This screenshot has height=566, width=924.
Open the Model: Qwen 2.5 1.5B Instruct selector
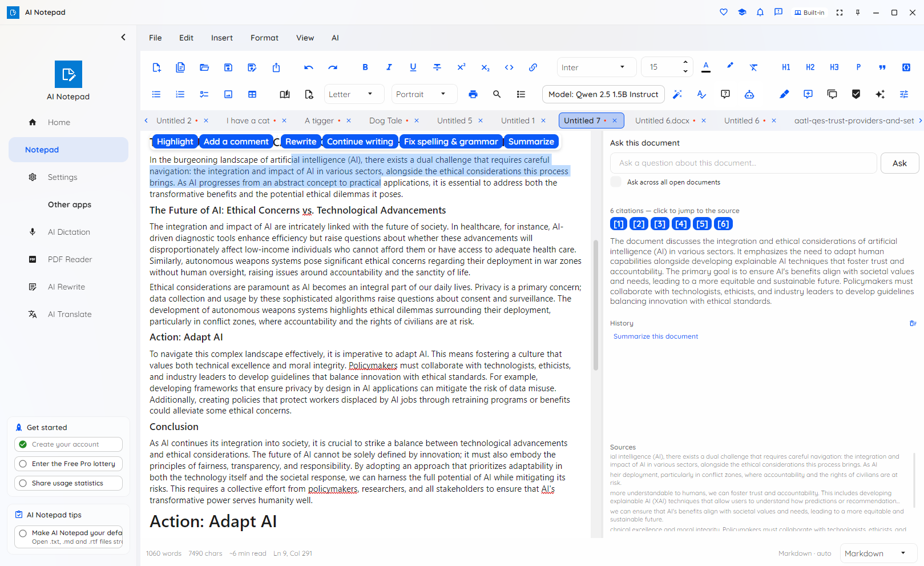point(603,94)
